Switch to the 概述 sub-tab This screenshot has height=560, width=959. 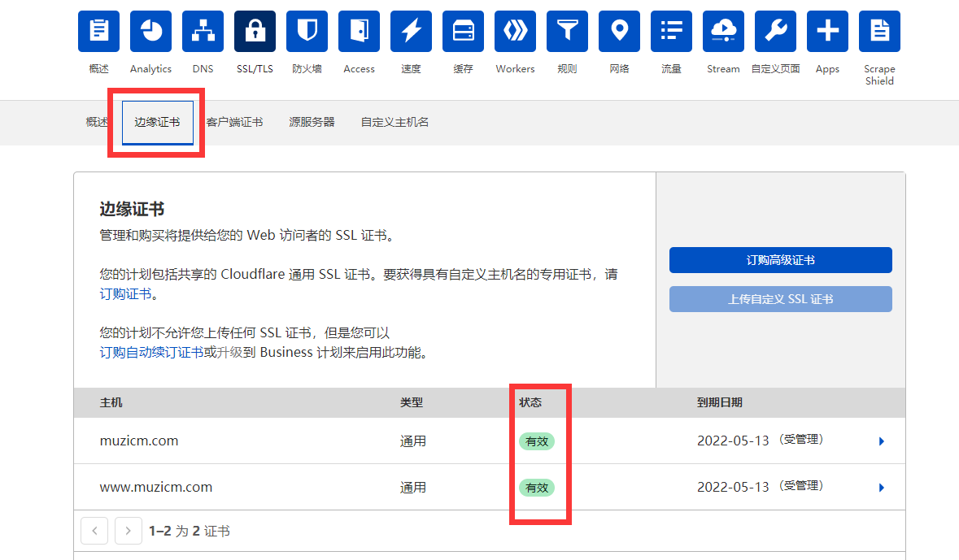point(96,122)
